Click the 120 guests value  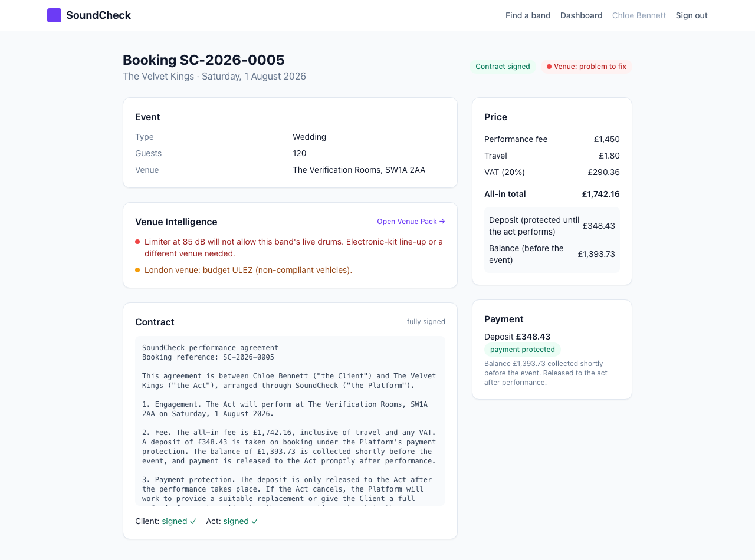300,153
